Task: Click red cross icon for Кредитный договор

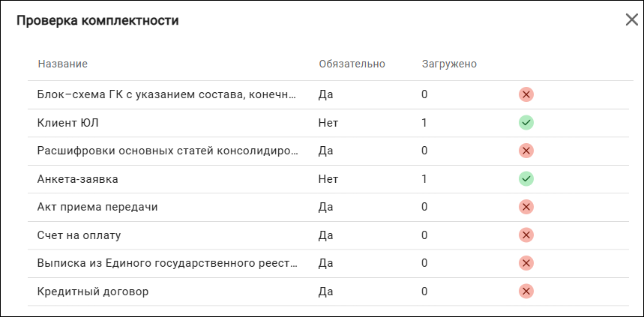Action: [526, 292]
